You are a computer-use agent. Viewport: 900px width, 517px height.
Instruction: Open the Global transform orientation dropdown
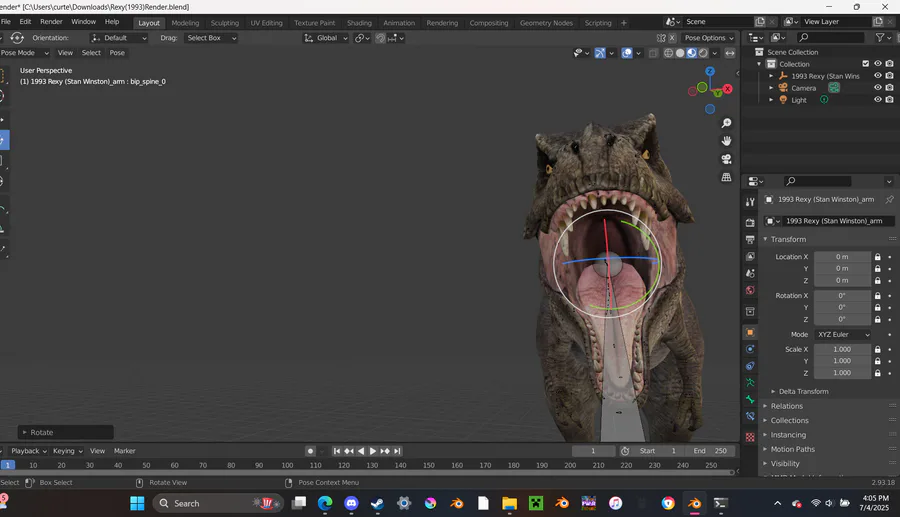coord(325,38)
